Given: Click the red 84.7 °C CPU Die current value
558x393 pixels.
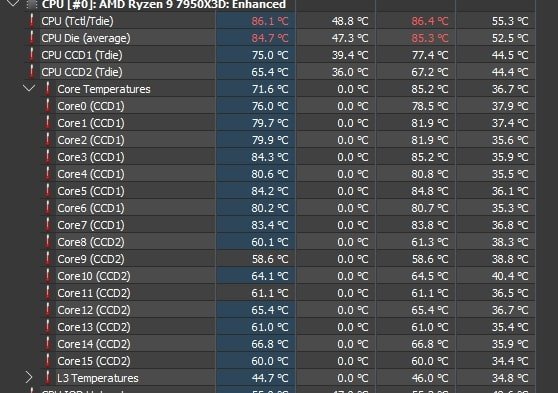Looking at the screenshot, I should point(270,38).
